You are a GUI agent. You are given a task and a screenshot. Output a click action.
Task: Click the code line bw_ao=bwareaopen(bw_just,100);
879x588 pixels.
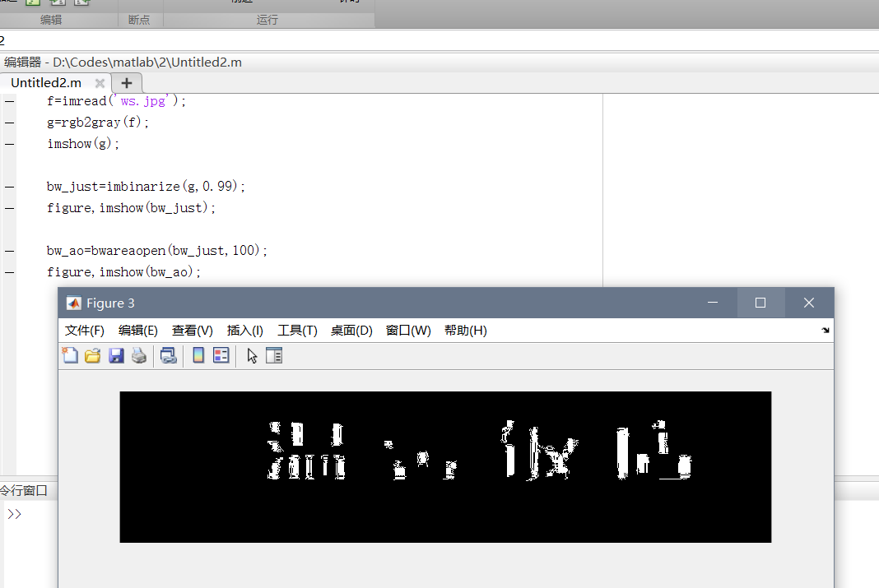157,250
